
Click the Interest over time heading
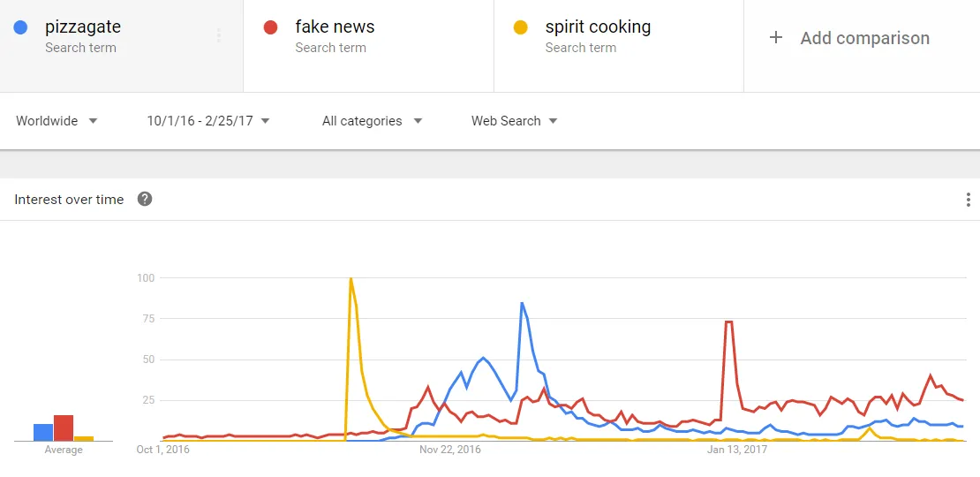click(69, 200)
